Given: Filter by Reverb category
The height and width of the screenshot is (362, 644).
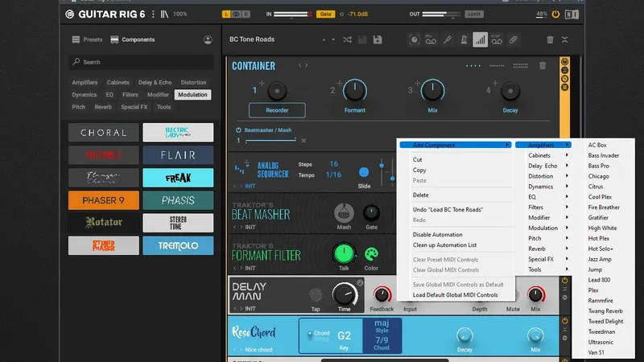Looking at the screenshot, I should coord(103,107).
